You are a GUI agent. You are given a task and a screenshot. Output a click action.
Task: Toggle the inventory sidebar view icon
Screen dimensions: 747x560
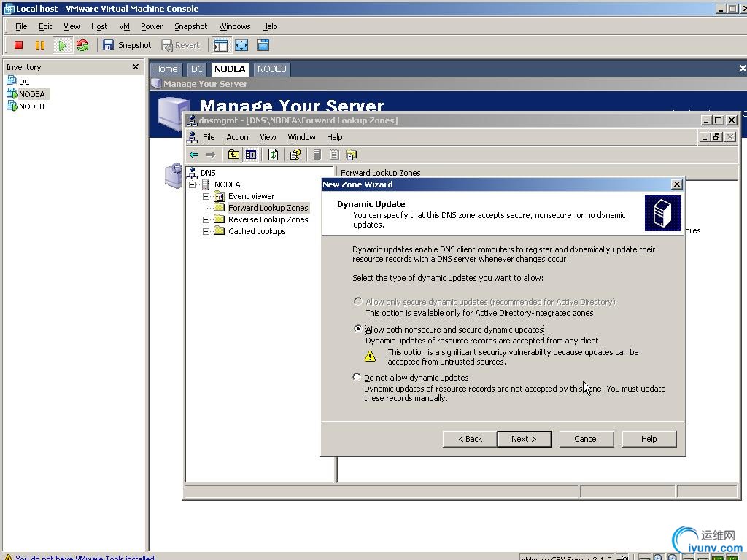221,45
